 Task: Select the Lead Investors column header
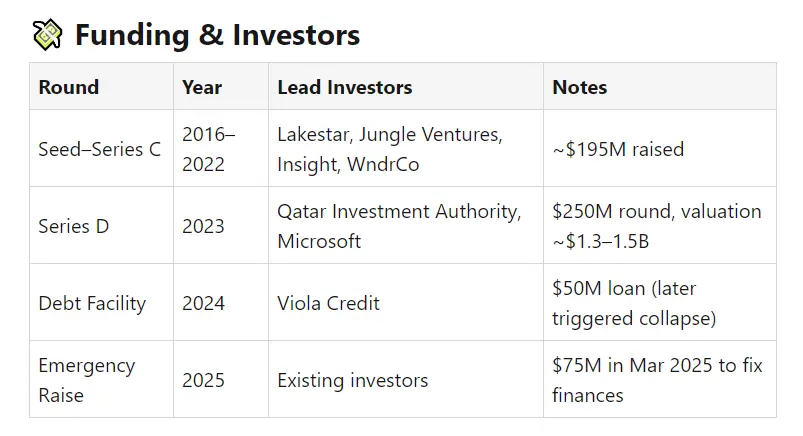[345, 87]
